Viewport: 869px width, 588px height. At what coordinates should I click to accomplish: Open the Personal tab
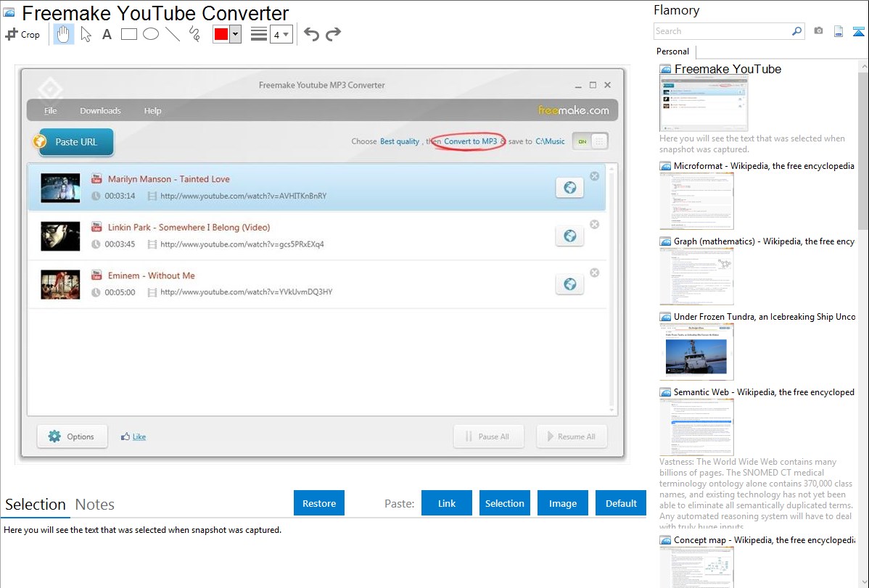[672, 51]
